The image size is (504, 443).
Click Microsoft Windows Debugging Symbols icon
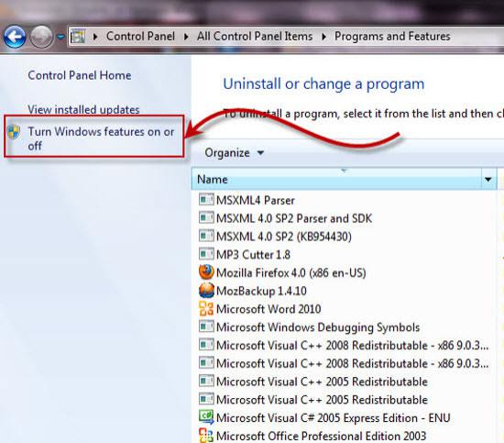tap(206, 327)
